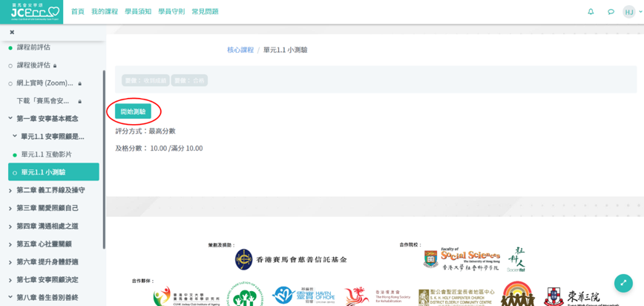The height and width of the screenshot is (306, 644).
Task: Open 單元1.1 互動影片 in sidebar
Action: coord(46,154)
